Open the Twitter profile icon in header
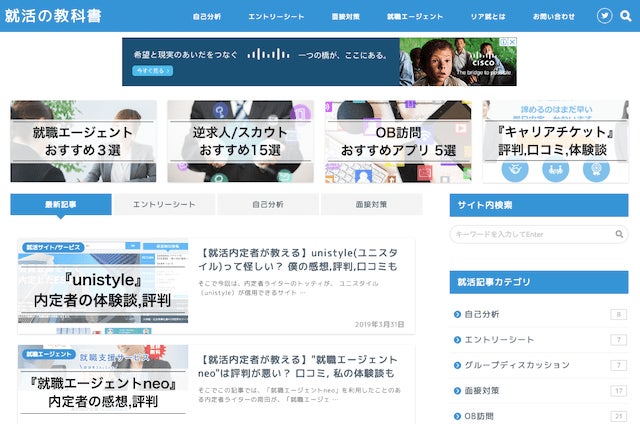Screen dimensions: 640x424 tap(604, 16)
